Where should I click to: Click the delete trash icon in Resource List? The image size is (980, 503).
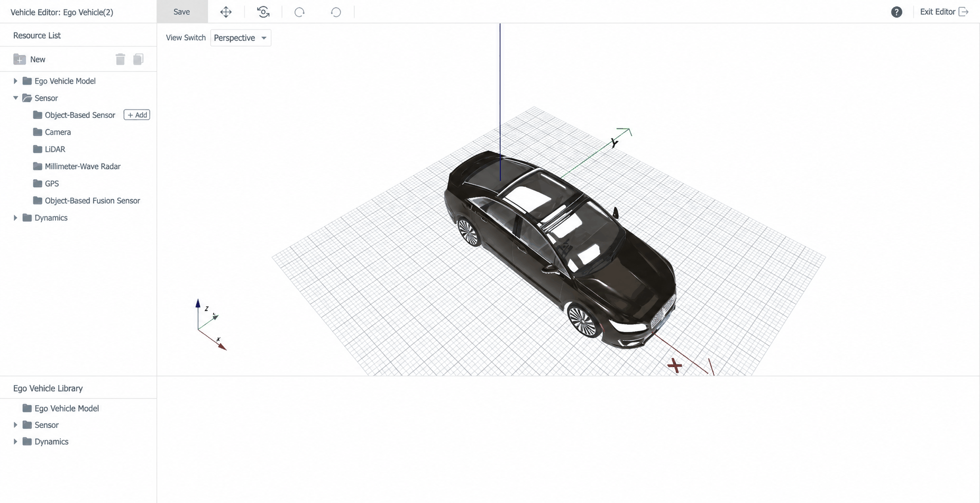tap(120, 59)
